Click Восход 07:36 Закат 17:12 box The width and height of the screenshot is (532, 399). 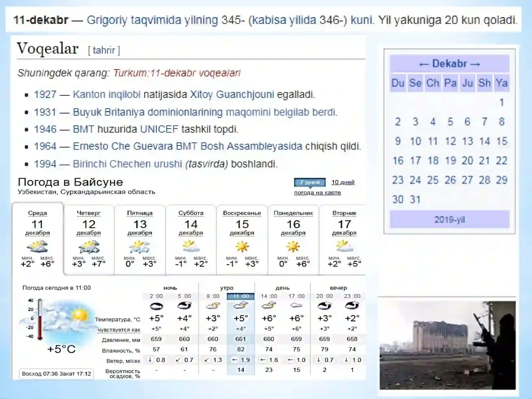tap(56, 374)
